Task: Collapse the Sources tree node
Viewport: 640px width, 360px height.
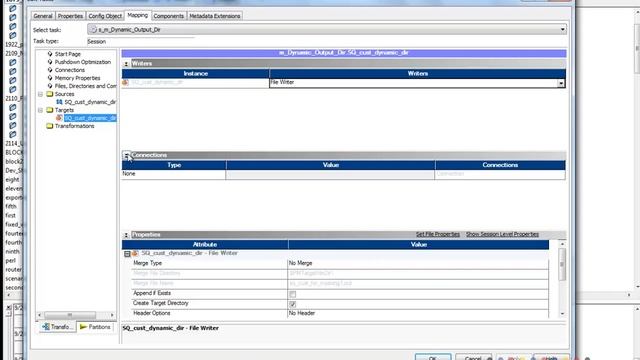Action: pyautogui.click(x=40, y=94)
